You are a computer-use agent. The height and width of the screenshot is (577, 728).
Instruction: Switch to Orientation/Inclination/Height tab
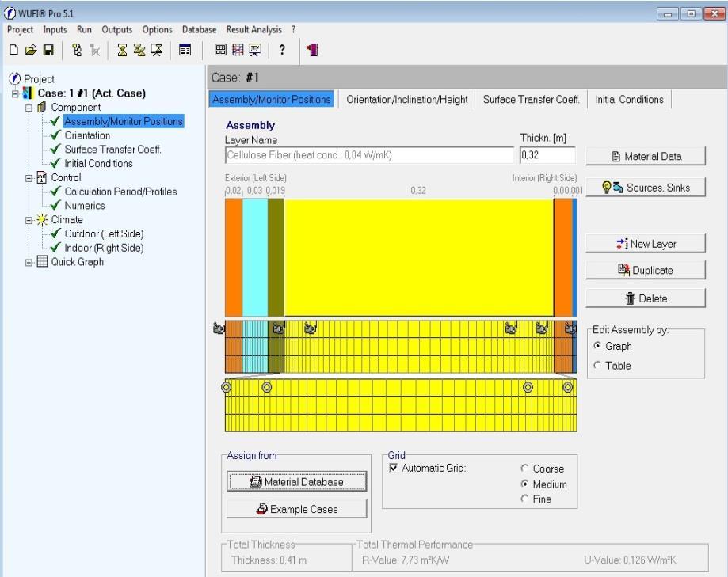[407, 99]
